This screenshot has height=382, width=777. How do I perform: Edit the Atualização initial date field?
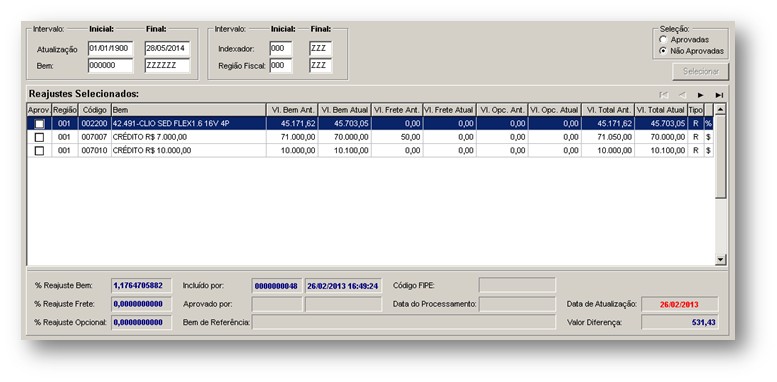(x=111, y=49)
